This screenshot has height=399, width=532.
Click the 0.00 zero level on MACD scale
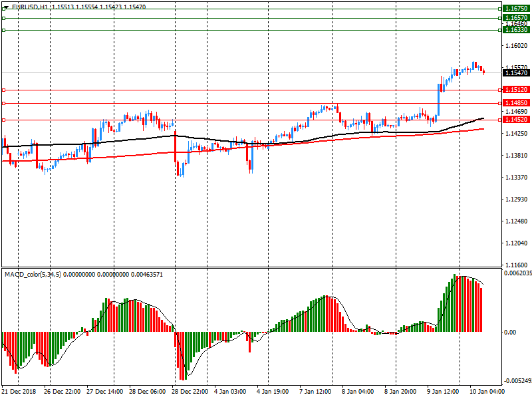(x=509, y=332)
